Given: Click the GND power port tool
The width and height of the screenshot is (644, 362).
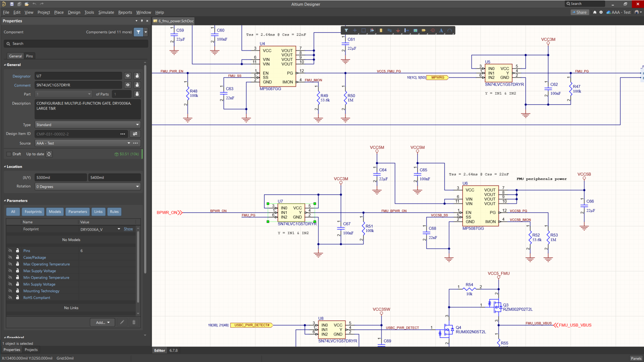Looking at the screenshot, I should [x=398, y=31].
